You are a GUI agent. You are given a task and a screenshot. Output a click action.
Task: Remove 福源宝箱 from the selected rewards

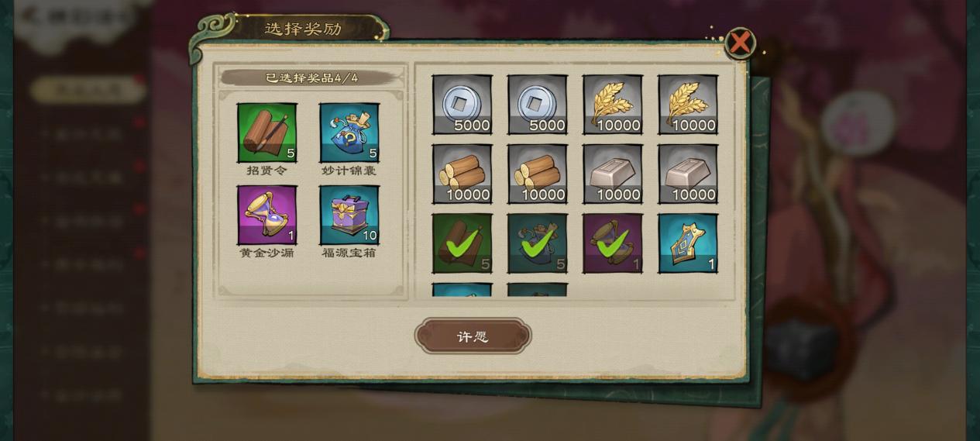coord(349,215)
